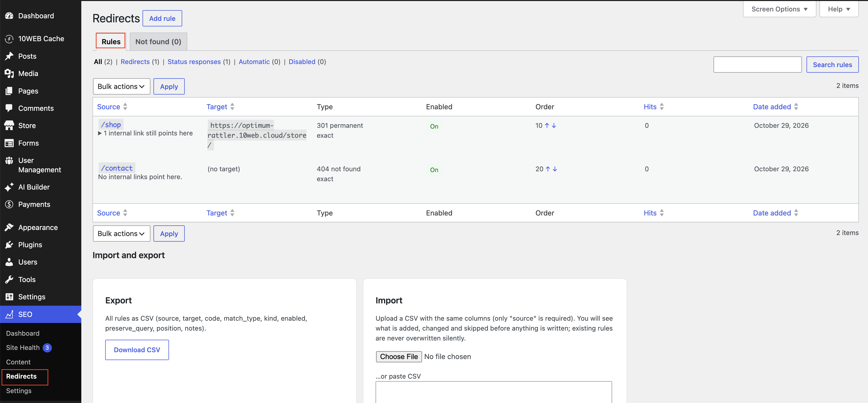Click the 10WEB Cache icon
The image size is (868, 403).
[x=9, y=39]
